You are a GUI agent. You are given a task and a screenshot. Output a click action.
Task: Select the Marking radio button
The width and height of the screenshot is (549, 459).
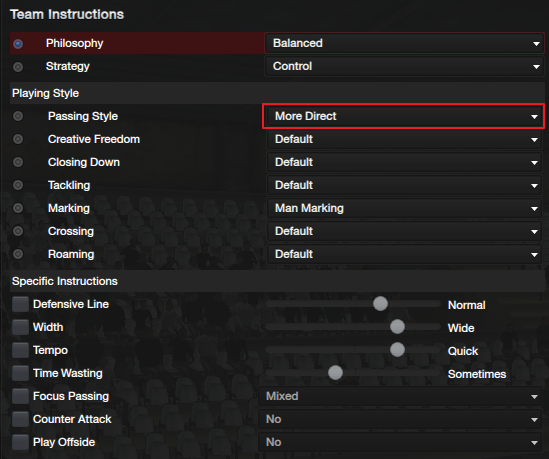(x=18, y=208)
